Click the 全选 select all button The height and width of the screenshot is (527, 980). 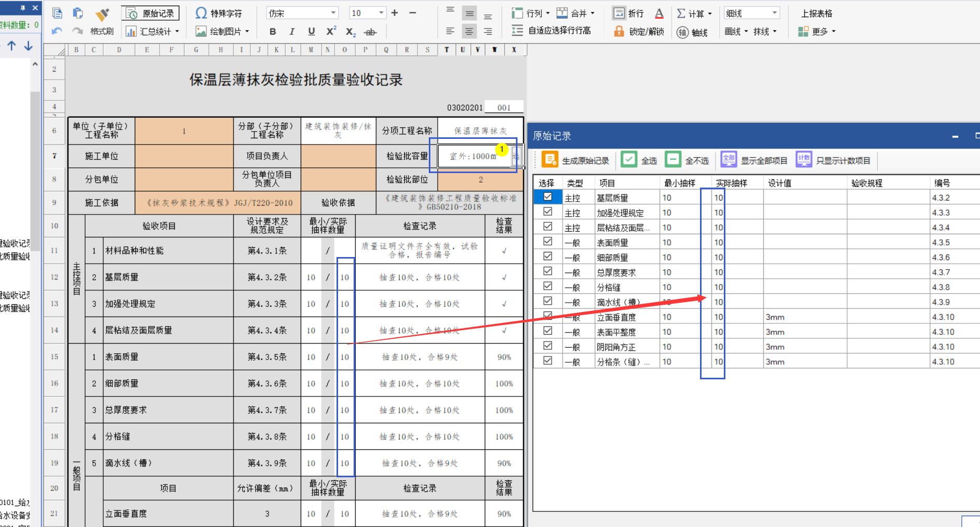639,160
